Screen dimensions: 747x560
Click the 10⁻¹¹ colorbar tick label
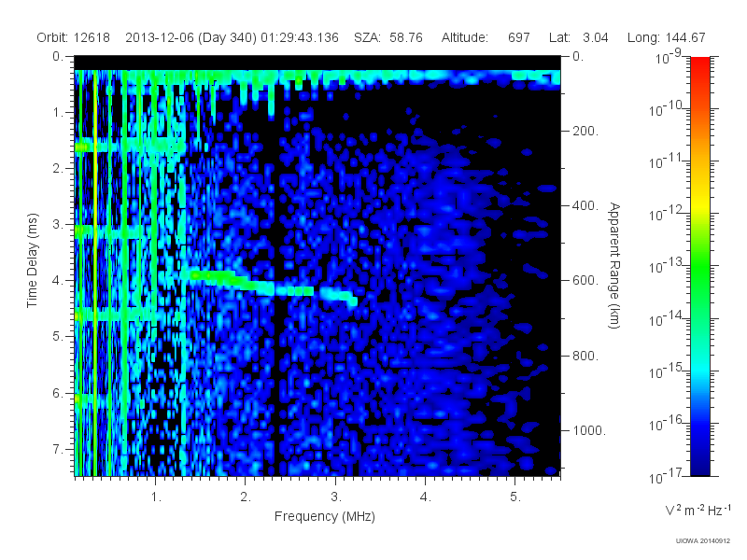(666, 162)
